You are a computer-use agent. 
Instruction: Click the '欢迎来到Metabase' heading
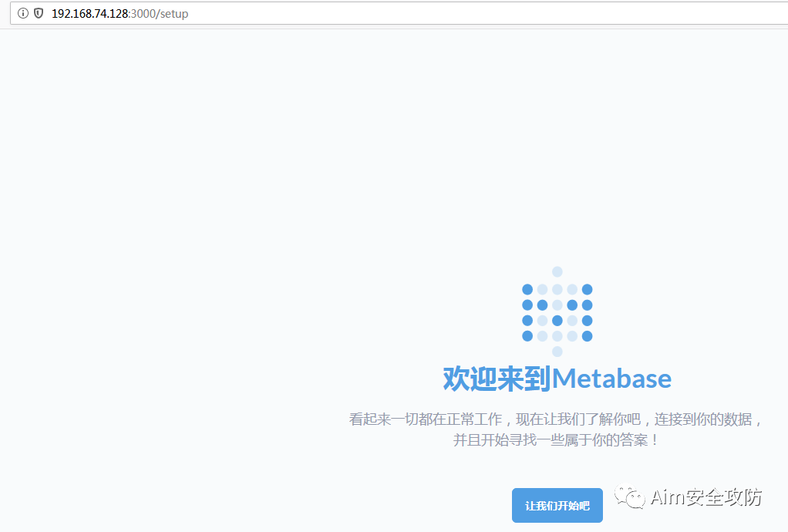[557, 379]
